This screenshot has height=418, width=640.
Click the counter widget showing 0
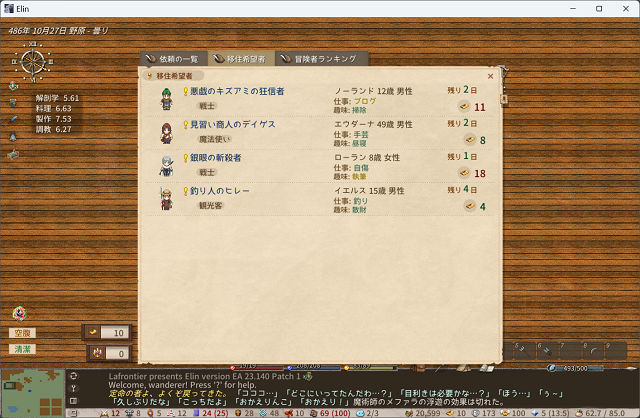(x=109, y=354)
